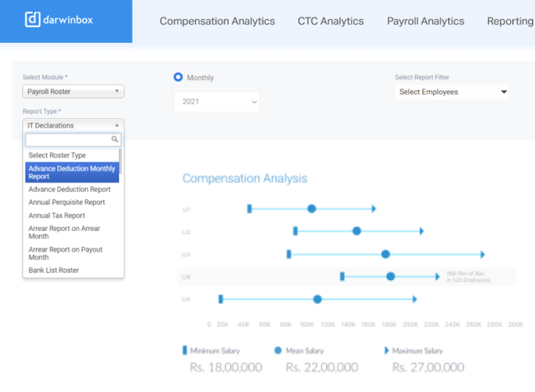The image size is (535, 392).
Task: Click the Minimum Salary legend marker
Action: (x=185, y=350)
